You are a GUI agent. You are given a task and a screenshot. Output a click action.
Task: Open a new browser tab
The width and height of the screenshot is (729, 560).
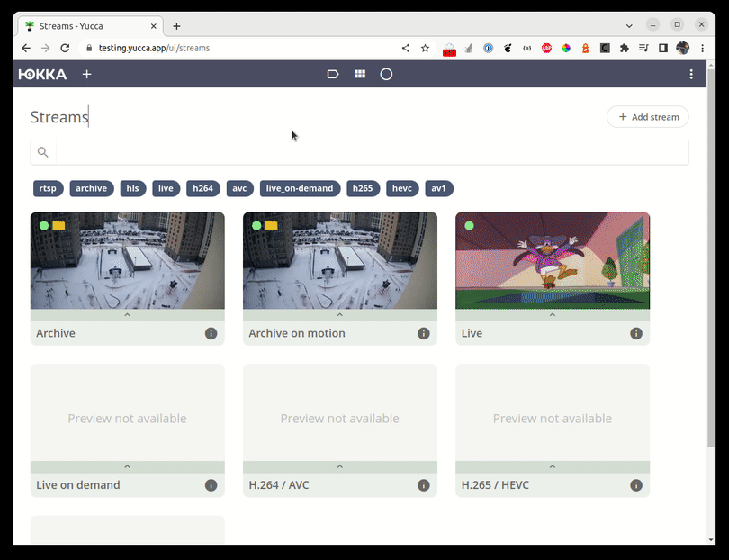[176, 26]
